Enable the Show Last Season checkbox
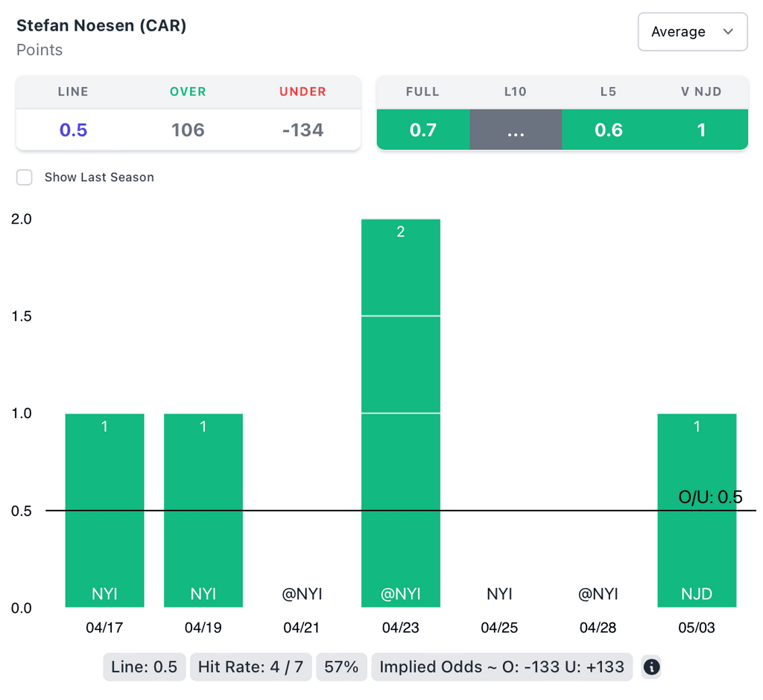The width and height of the screenshot is (763, 700). [x=25, y=177]
